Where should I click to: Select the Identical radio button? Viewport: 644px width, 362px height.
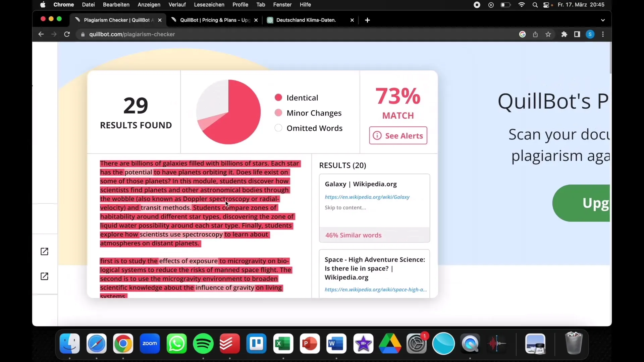pyautogui.click(x=278, y=97)
